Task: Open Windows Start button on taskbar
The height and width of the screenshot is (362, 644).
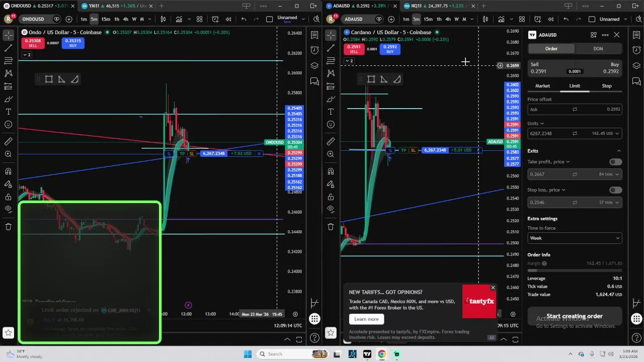Action: point(248,354)
